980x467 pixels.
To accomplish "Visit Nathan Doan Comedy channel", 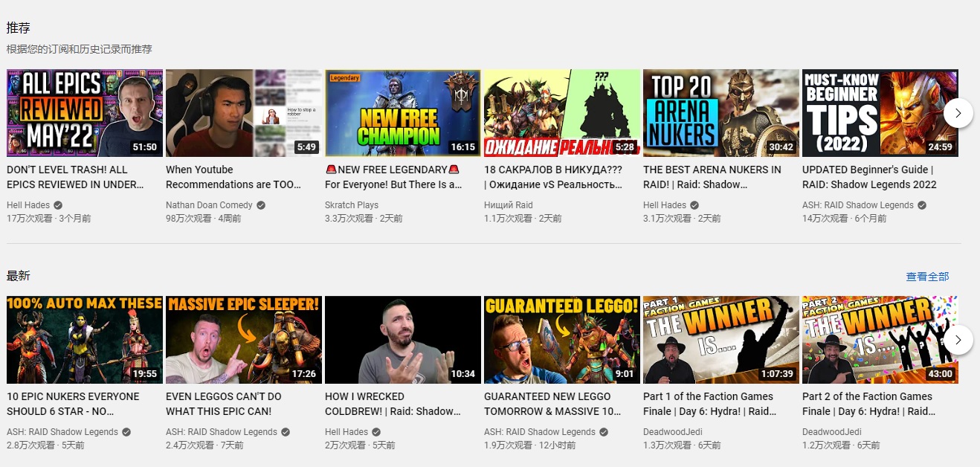I will (x=209, y=205).
